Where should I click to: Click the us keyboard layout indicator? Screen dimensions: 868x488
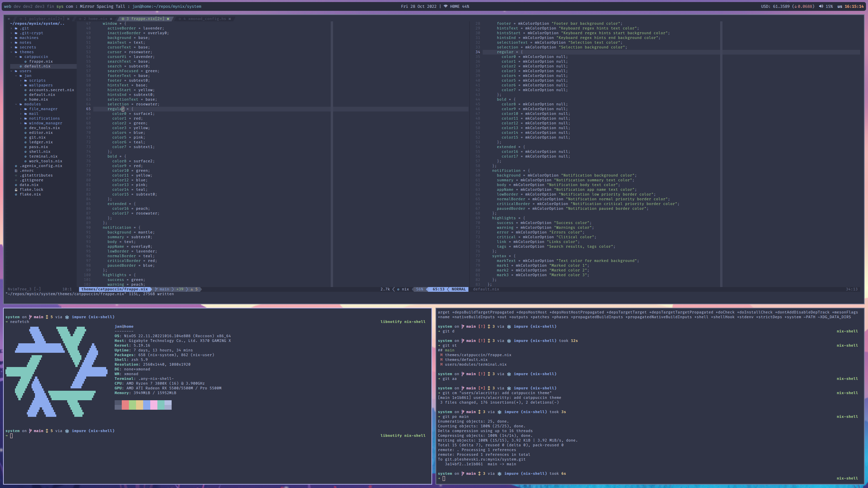coord(840,6)
